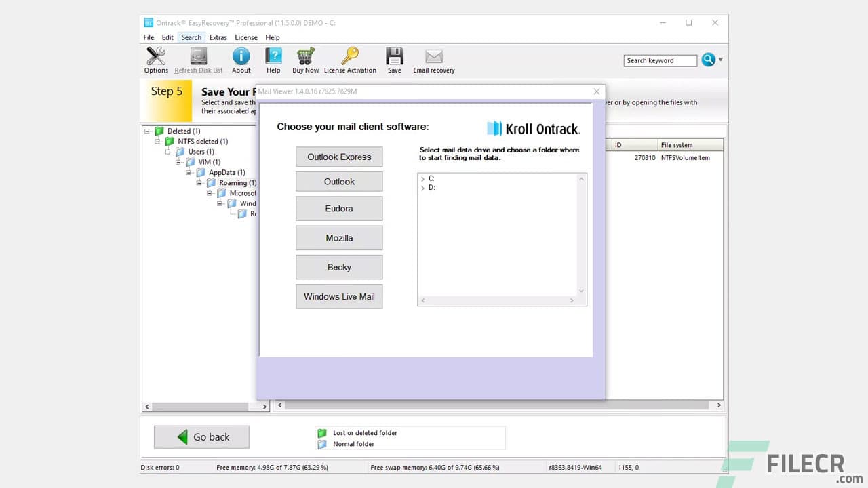The image size is (868, 488).
Task: Choose Windows Live Mail as mail client
Action: point(339,296)
